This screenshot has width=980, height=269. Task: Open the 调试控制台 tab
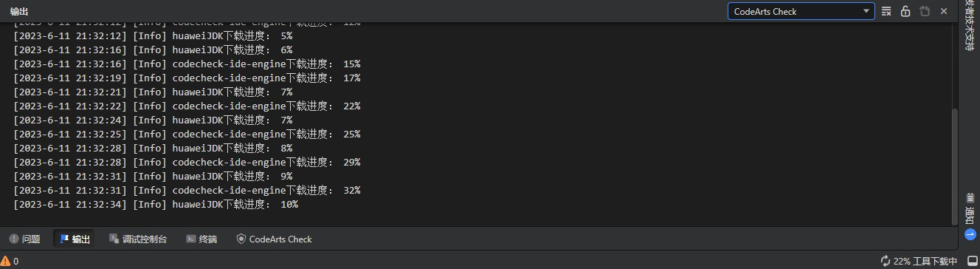[x=138, y=239]
